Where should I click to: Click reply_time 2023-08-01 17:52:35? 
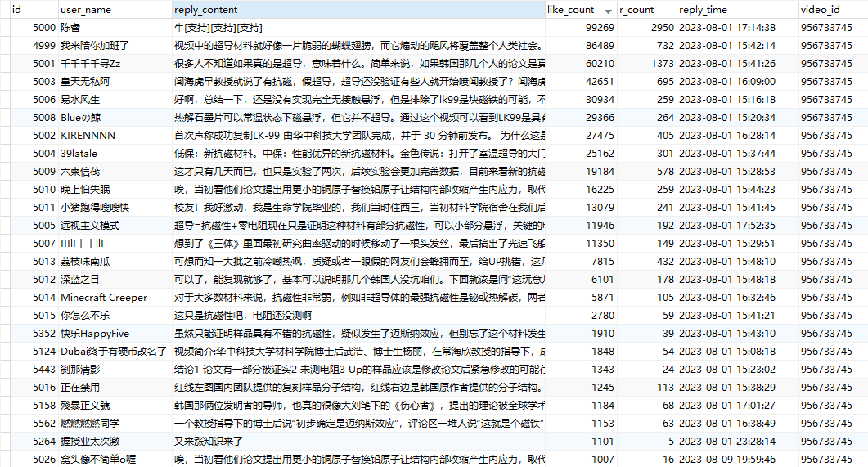point(727,225)
